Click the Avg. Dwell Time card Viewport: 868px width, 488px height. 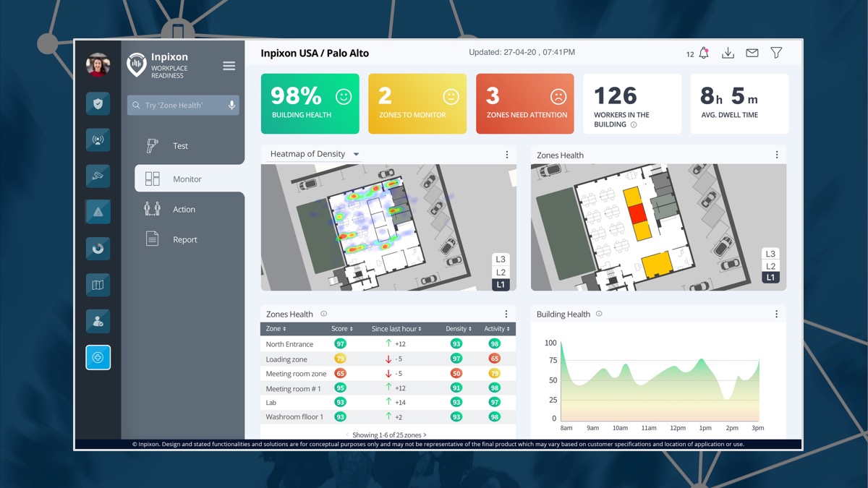[739, 104]
